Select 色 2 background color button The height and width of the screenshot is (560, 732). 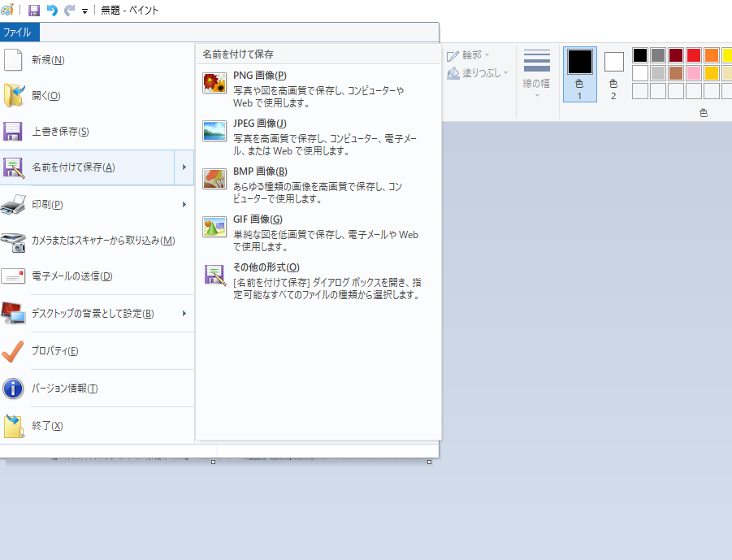(x=614, y=74)
